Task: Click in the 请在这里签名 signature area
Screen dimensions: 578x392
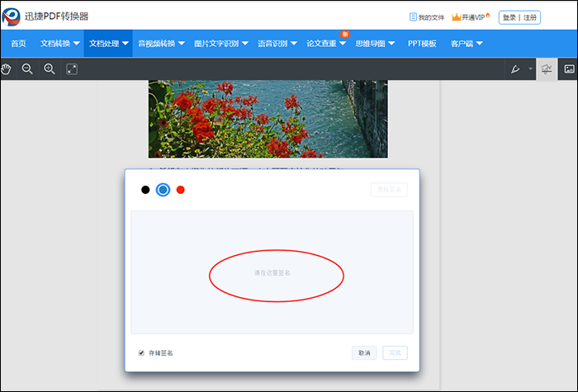Action: click(272, 272)
